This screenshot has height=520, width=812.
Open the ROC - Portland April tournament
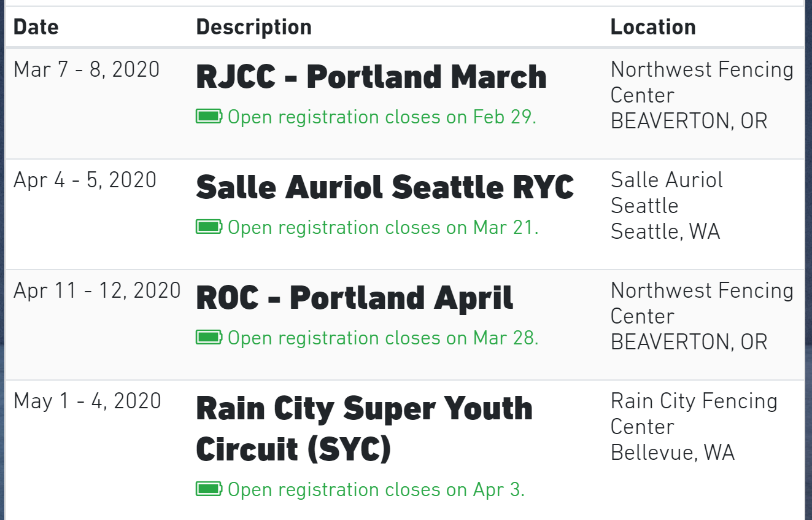(355, 298)
